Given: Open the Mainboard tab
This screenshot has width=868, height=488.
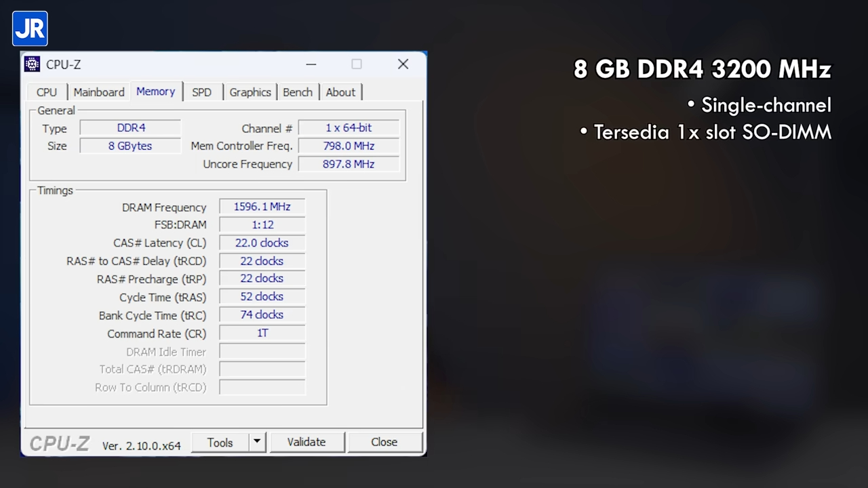Looking at the screenshot, I should pyautogui.click(x=99, y=92).
